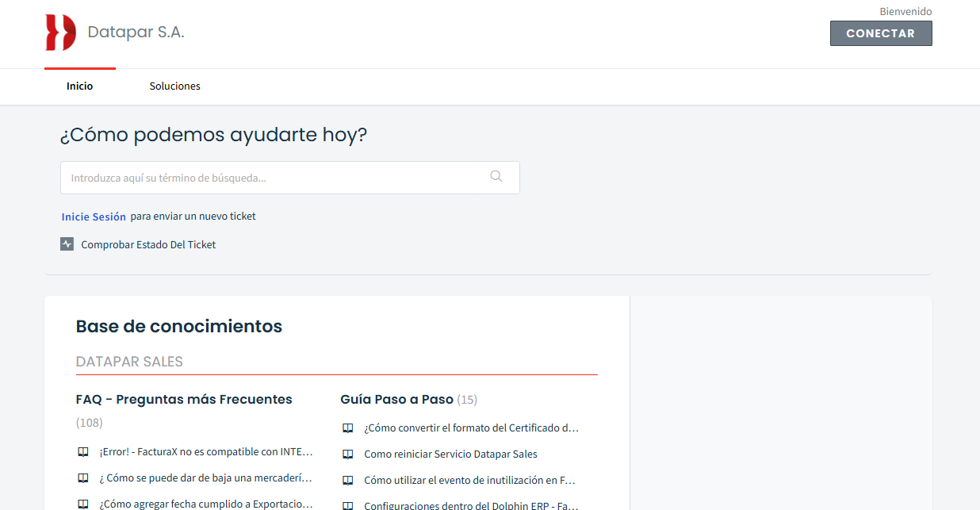Click book icon beside reiniciar Servicio Datapar Sales
980x510 pixels.
pos(347,454)
